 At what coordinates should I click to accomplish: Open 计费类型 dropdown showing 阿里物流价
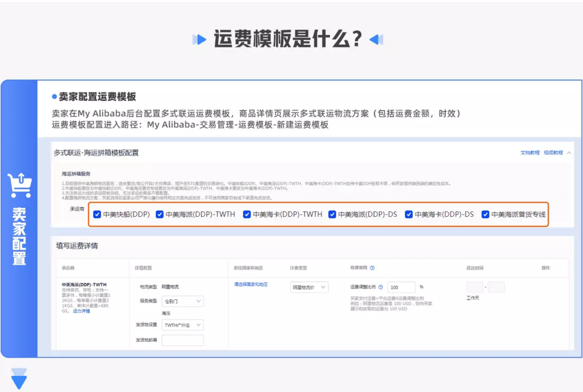[309, 287]
